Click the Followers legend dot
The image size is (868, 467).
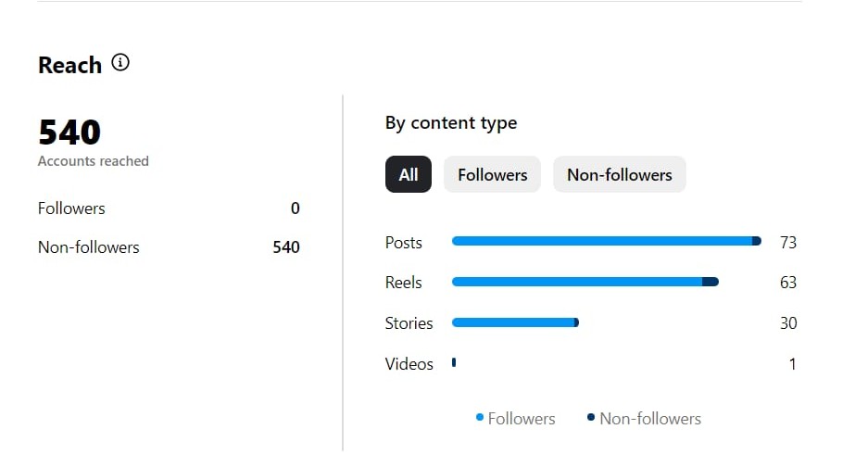coord(480,418)
